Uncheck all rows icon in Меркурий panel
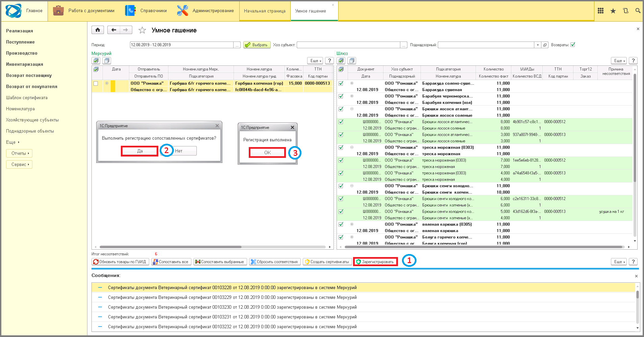 pyautogui.click(x=107, y=61)
